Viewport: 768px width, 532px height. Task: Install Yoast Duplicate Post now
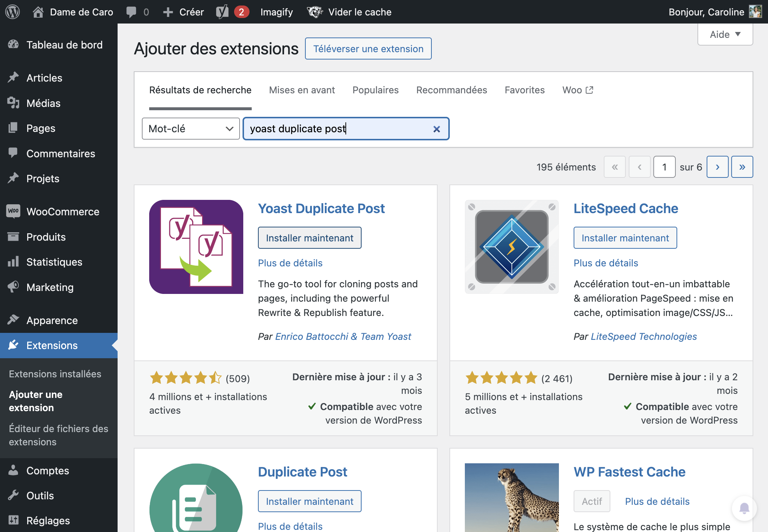[x=310, y=238]
